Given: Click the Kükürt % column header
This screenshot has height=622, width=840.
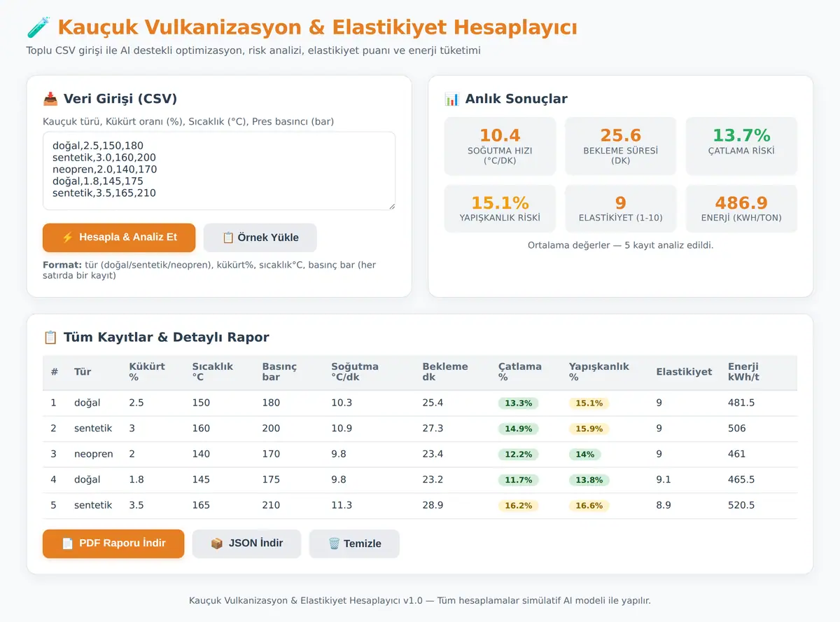Looking at the screenshot, I should (147, 372).
